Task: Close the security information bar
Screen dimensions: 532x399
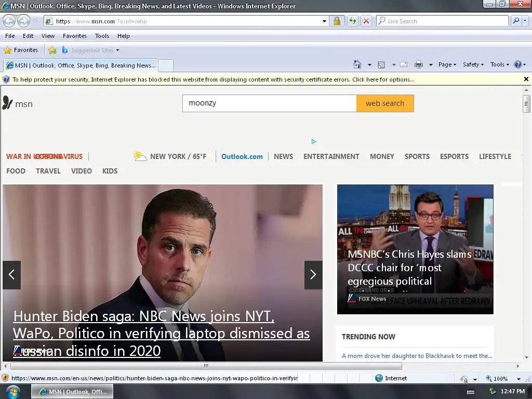Action: 526,79
